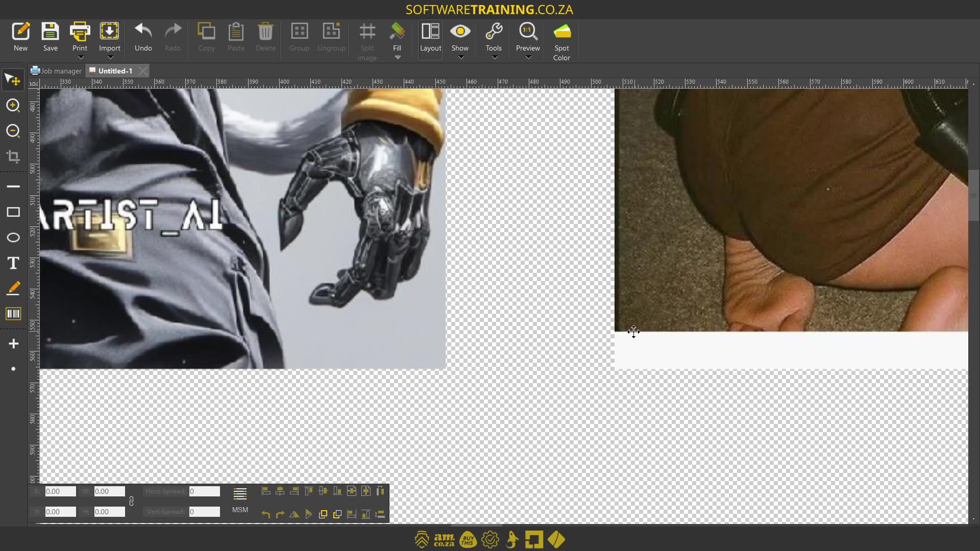Screen dimensions: 980x551
Task: Flip selection horizontally
Action: pos(295,514)
